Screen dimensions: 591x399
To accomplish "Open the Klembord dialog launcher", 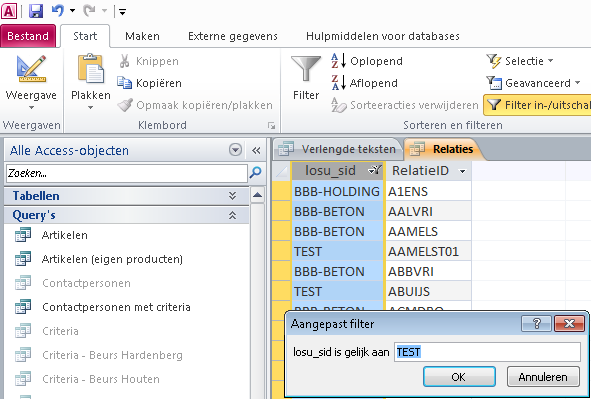I will pyautogui.click(x=271, y=125).
